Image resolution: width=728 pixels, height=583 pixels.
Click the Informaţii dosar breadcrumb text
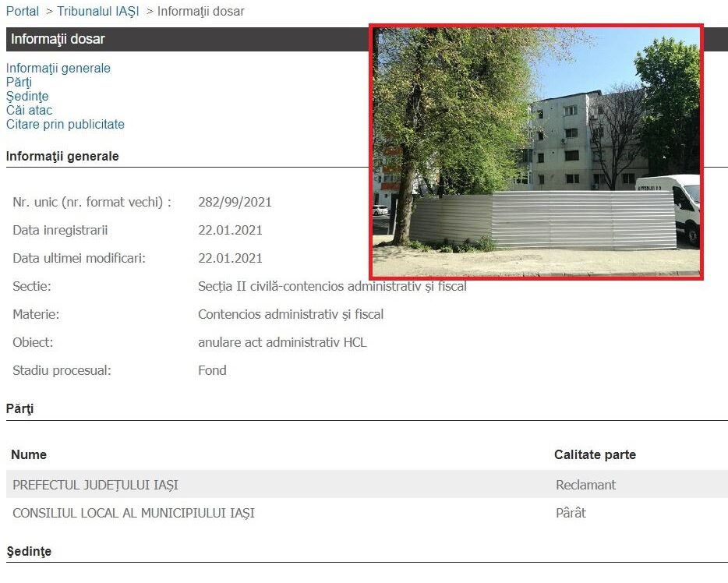tap(200, 11)
